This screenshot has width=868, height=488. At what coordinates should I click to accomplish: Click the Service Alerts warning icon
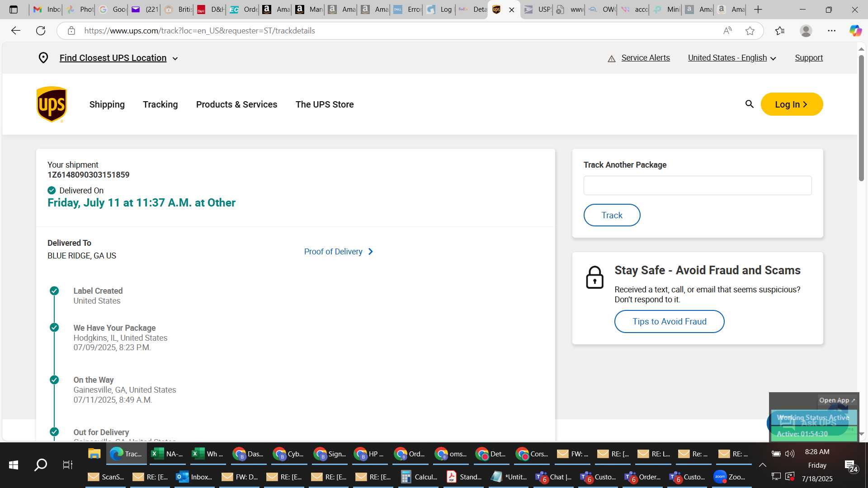coord(612,58)
